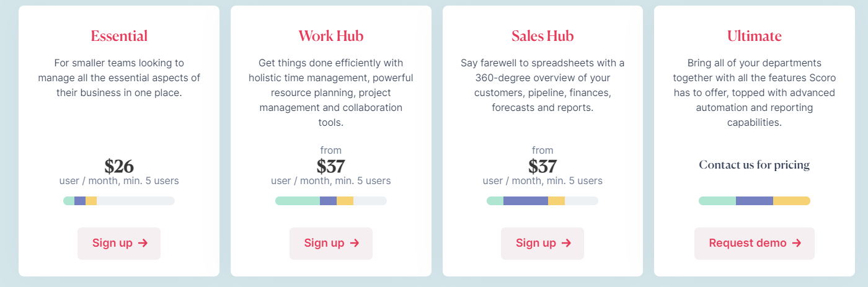Click the green segment of Work Hub bar
This screenshot has height=287, width=868.
click(x=298, y=201)
